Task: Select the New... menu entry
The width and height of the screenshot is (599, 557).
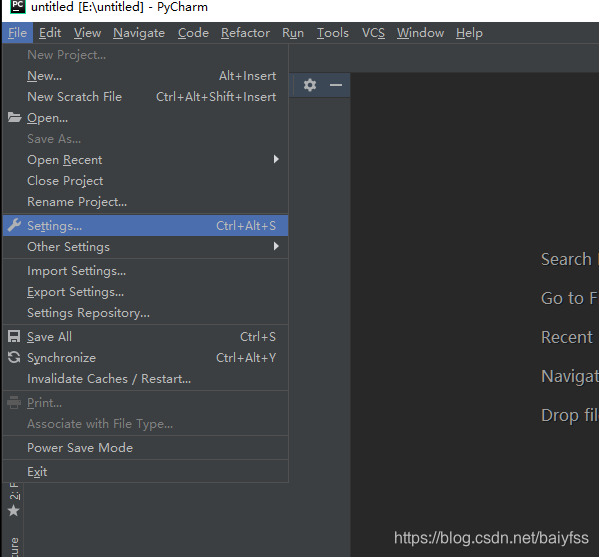Action: click(145, 76)
